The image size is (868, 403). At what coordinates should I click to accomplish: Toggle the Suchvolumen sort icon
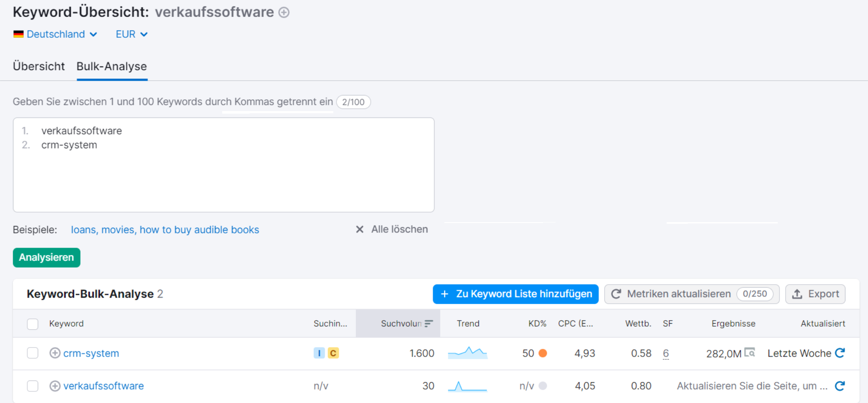429,324
